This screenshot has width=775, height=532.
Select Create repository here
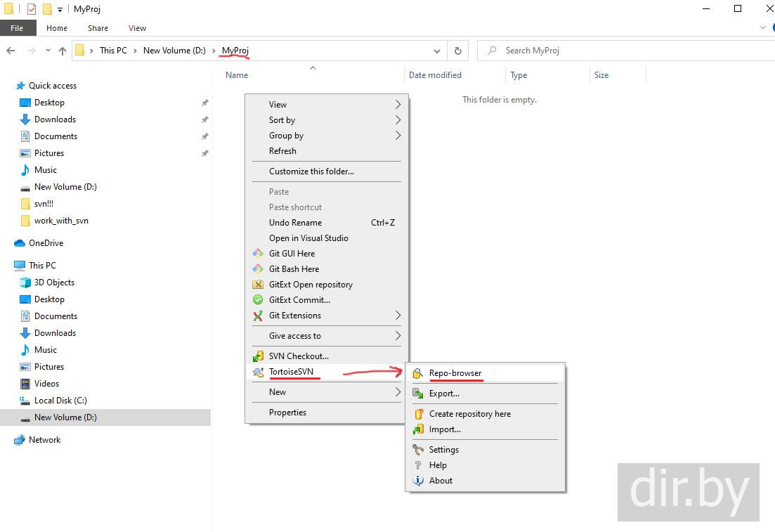(x=469, y=414)
